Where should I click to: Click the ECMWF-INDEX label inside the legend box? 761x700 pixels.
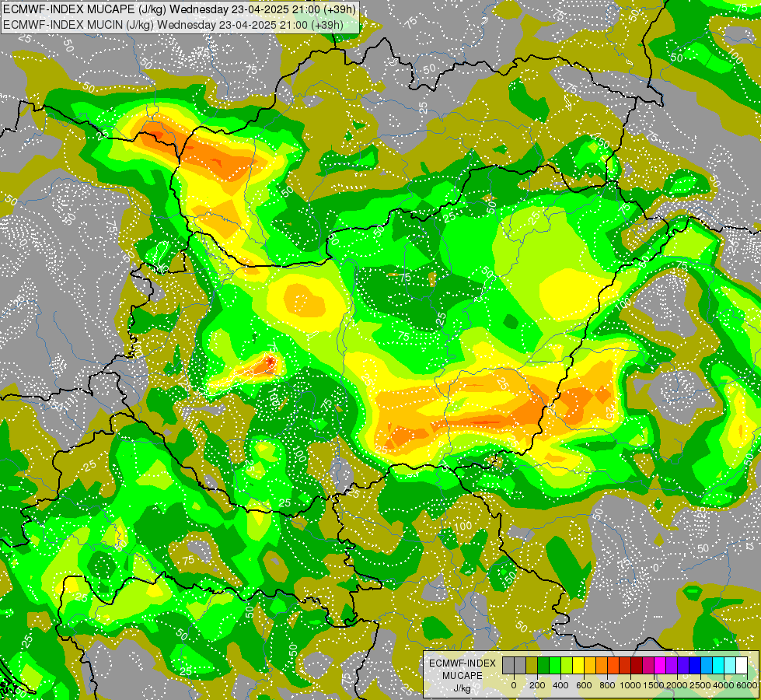463,663
